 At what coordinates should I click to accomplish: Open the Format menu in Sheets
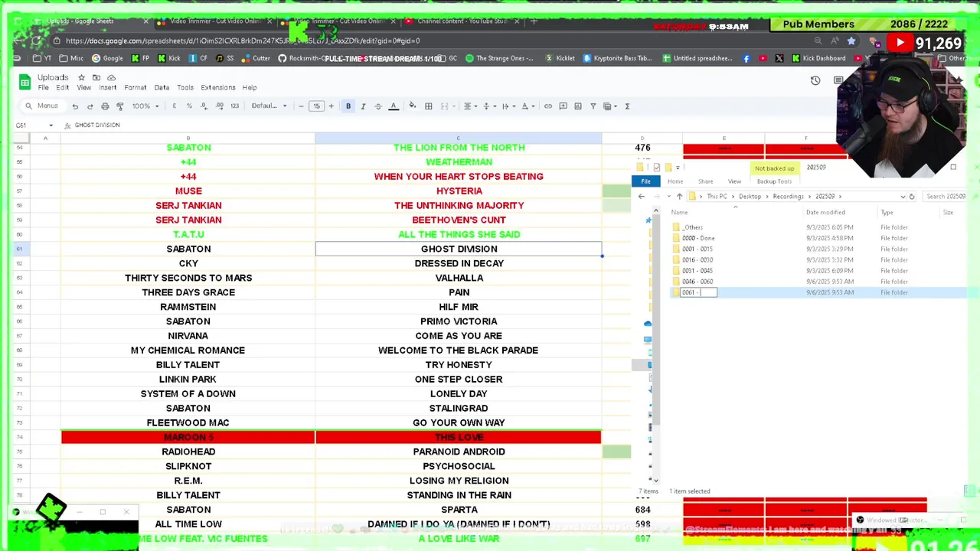[135, 87]
